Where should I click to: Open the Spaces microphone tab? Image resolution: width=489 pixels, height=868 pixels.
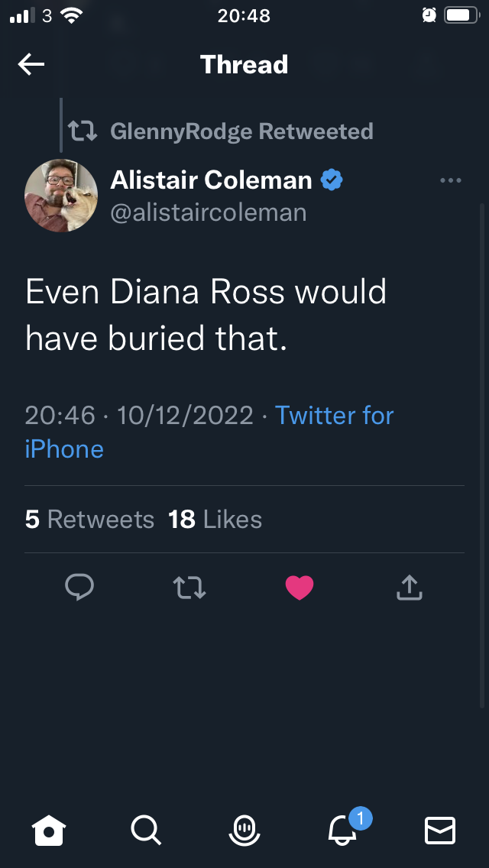(244, 829)
